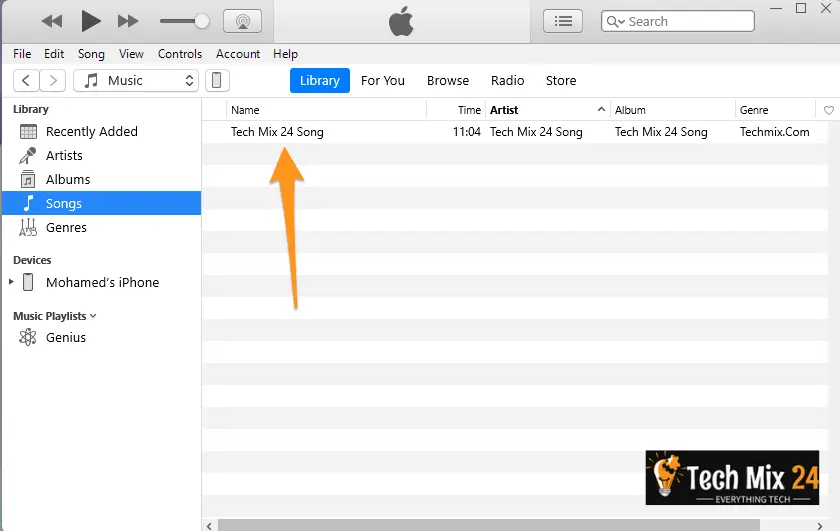Switch to the Browse tab

448,80
